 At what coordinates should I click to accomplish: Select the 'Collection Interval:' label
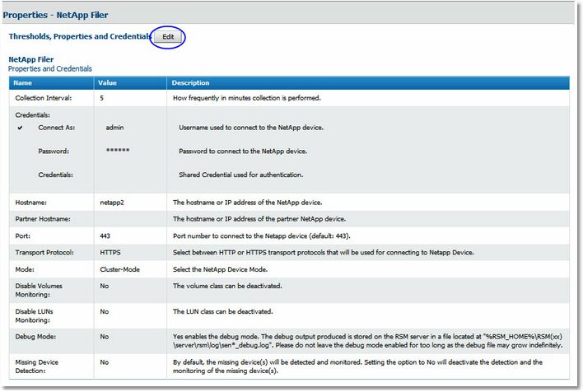coord(44,98)
